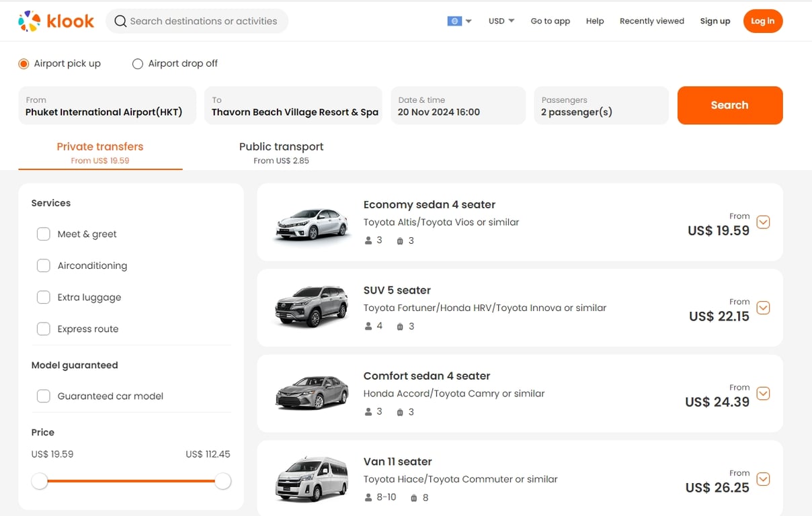Expand the Economy sedan 4 seater prices
The width and height of the screenshot is (812, 516).
[763, 222]
